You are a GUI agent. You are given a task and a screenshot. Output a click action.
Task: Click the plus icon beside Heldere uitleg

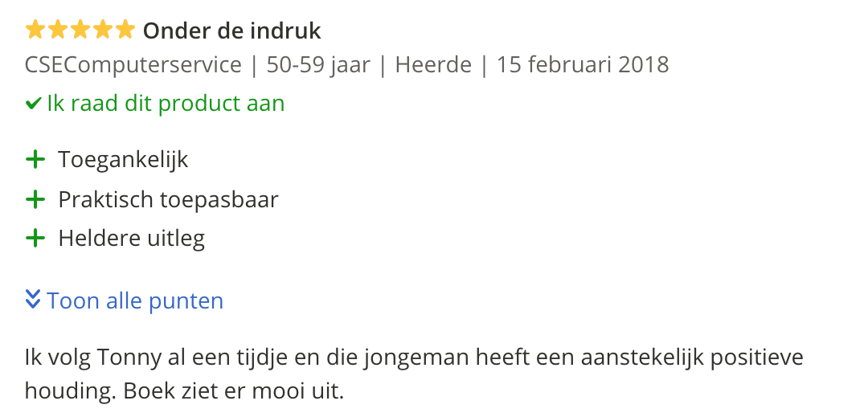pyautogui.click(x=35, y=239)
